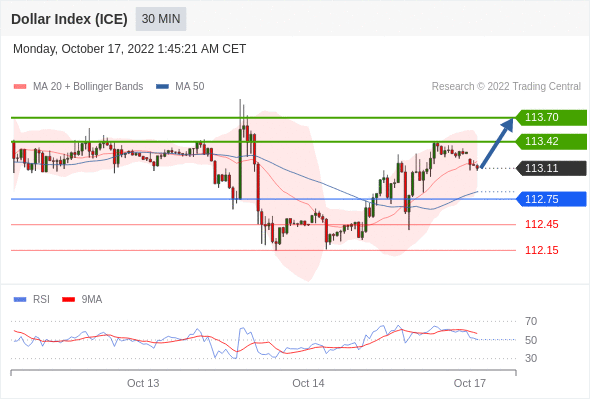
Task: Click the blue upward forecast arrow
Action: (x=496, y=143)
